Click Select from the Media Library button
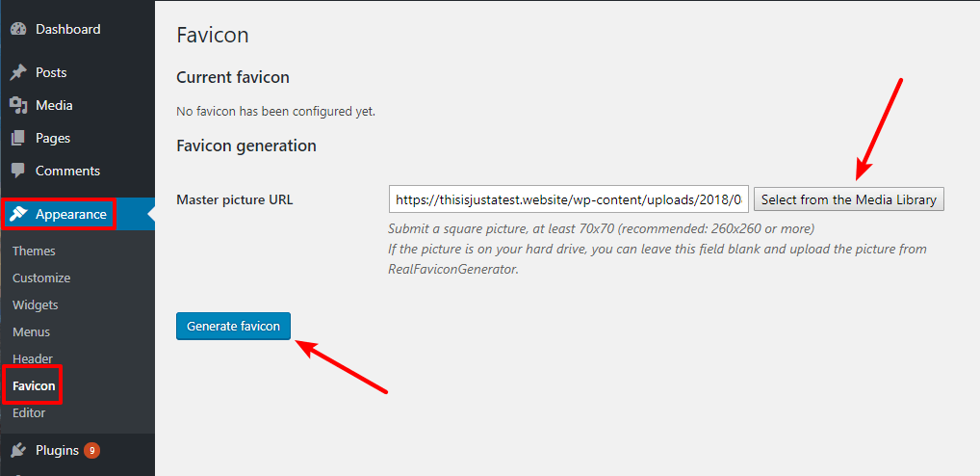This screenshot has height=476, width=980. click(848, 199)
